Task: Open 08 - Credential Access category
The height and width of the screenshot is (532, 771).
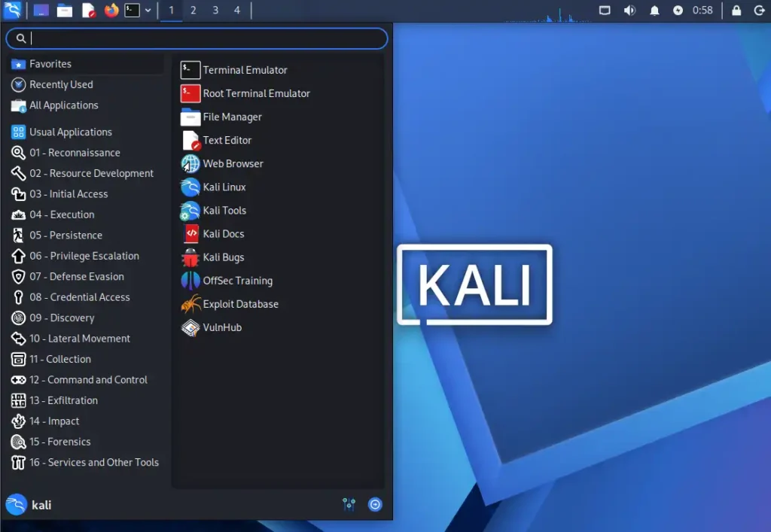Action: pyautogui.click(x=86, y=296)
